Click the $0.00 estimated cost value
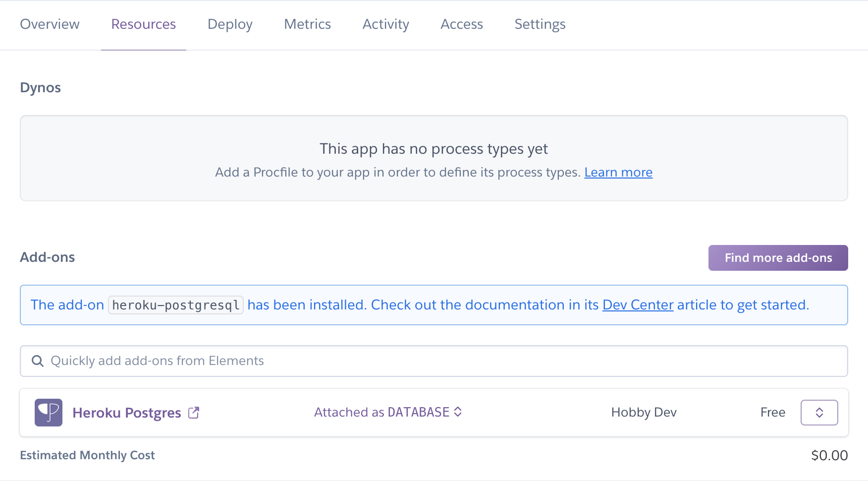The width and height of the screenshot is (868, 484). 829,455
